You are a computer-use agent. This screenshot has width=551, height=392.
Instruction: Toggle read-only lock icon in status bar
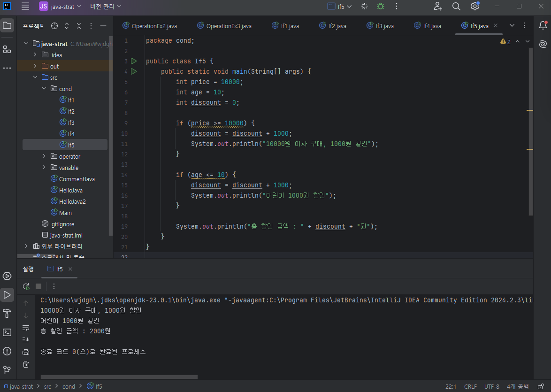(x=541, y=386)
